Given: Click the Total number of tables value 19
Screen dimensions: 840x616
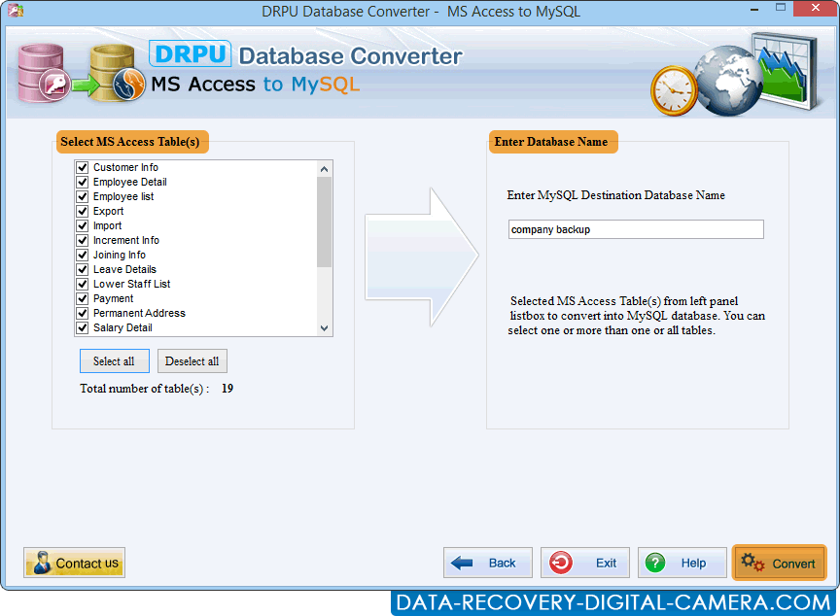Looking at the screenshot, I should (x=227, y=389).
